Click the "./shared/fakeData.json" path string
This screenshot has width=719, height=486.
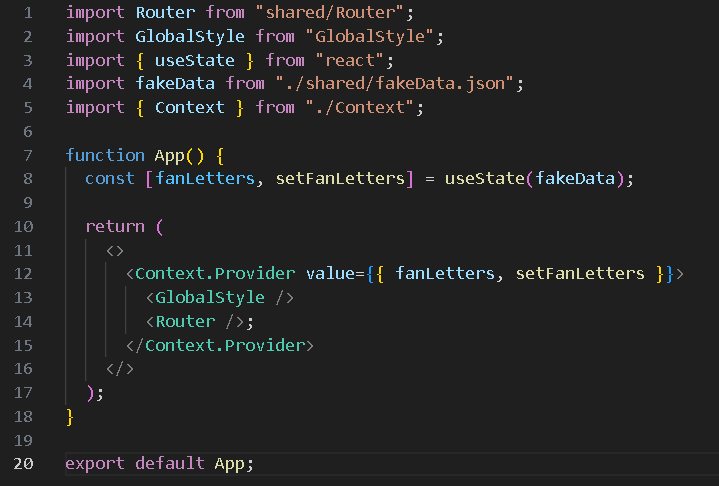(x=395, y=84)
